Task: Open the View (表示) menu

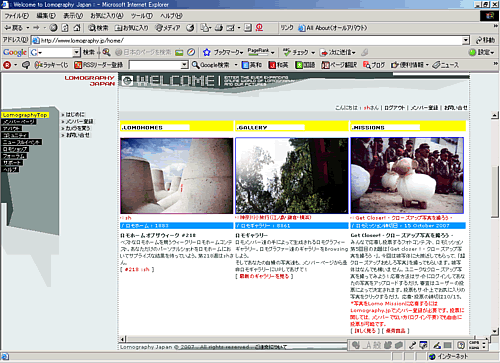Action: click(73, 16)
